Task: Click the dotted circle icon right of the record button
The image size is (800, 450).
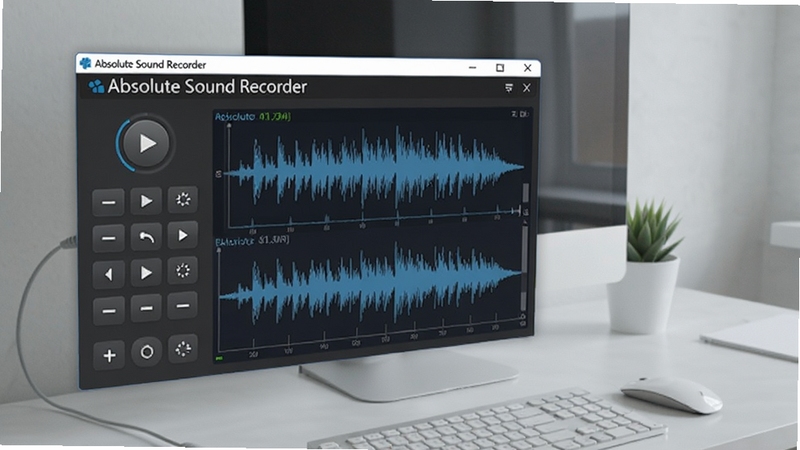Action: (x=183, y=348)
